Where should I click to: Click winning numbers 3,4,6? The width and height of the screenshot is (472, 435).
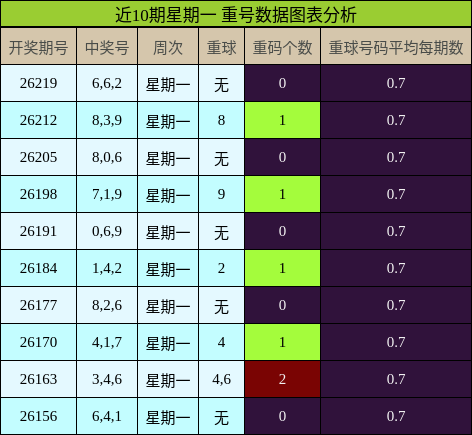pos(107,379)
